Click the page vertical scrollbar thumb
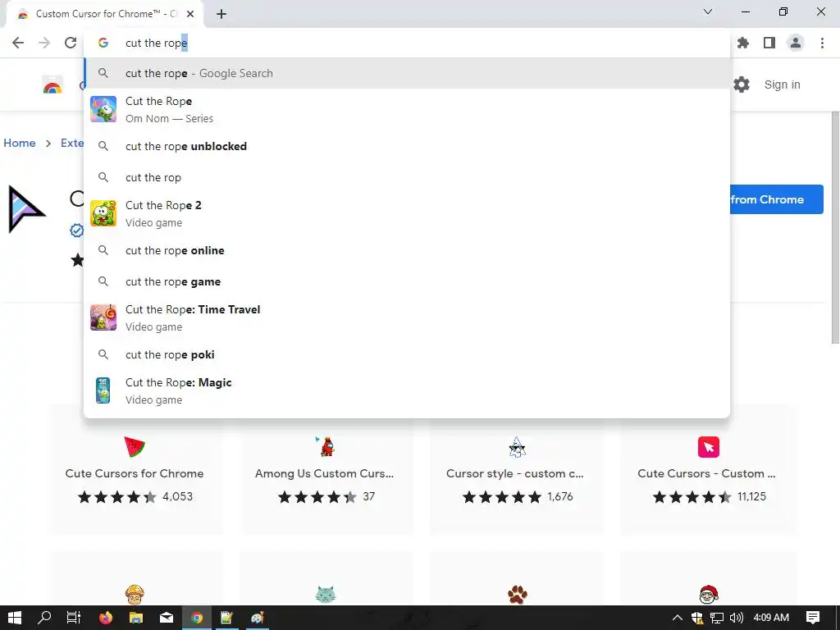This screenshot has width=840, height=630. pyautogui.click(x=834, y=228)
